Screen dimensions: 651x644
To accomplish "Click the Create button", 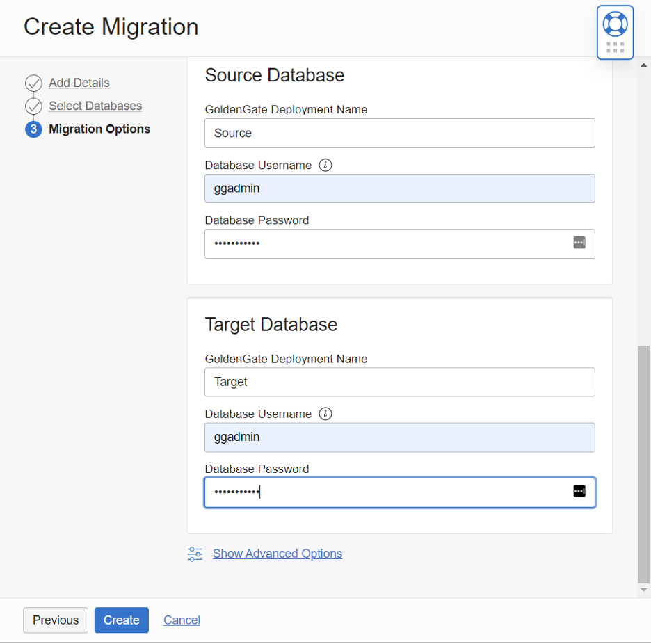I will coord(122,620).
